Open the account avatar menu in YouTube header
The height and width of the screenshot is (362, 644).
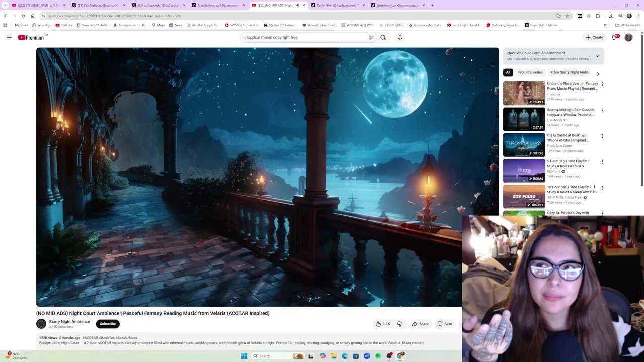tap(628, 37)
